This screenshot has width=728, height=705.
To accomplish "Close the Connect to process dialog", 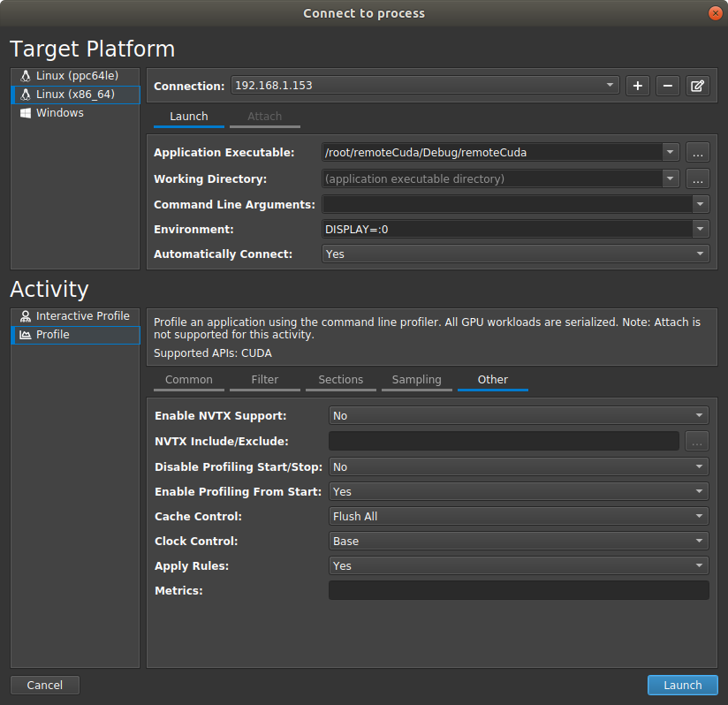I will point(714,13).
